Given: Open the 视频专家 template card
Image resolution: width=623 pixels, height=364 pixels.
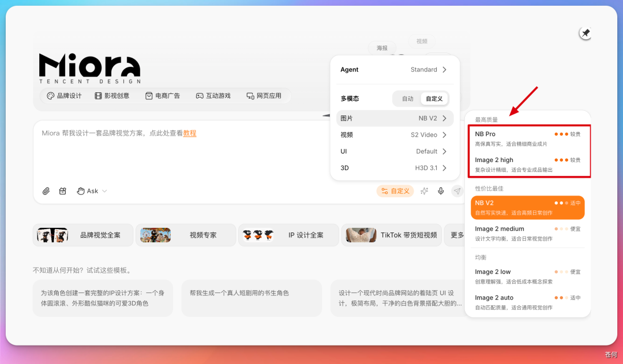Looking at the screenshot, I should [186, 235].
